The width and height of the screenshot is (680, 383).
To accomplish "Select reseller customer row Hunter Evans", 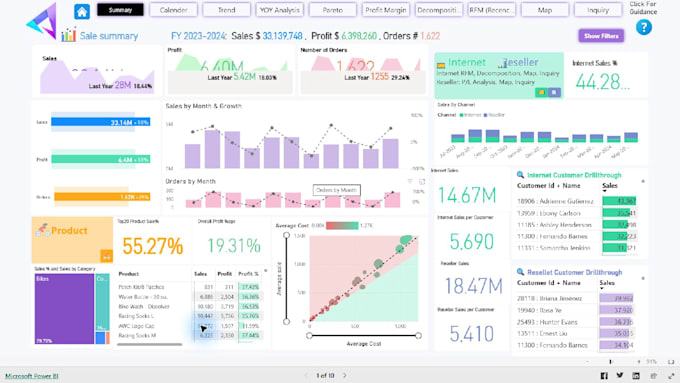I will pyautogui.click(x=575, y=322).
